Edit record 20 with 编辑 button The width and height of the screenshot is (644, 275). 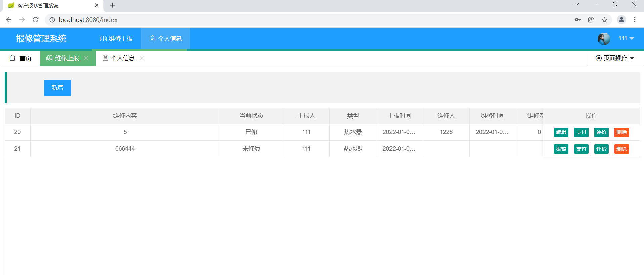click(561, 132)
